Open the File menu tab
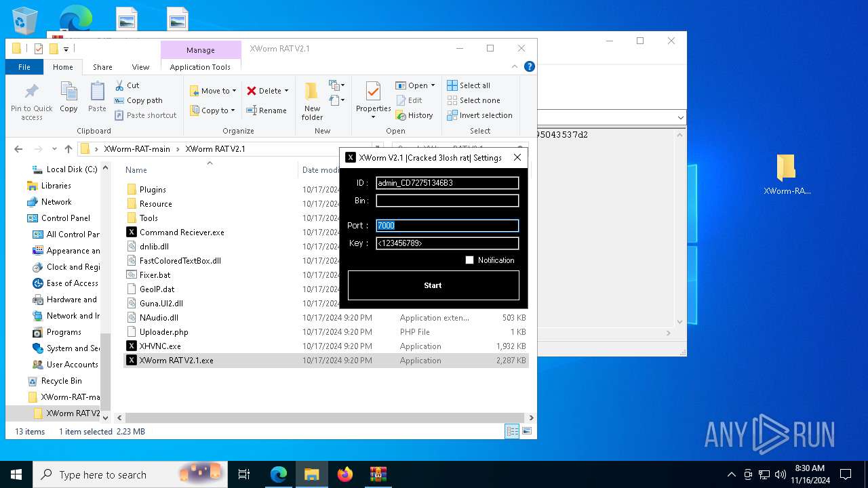The height and width of the screenshot is (488, 868). tap(24, 67)
